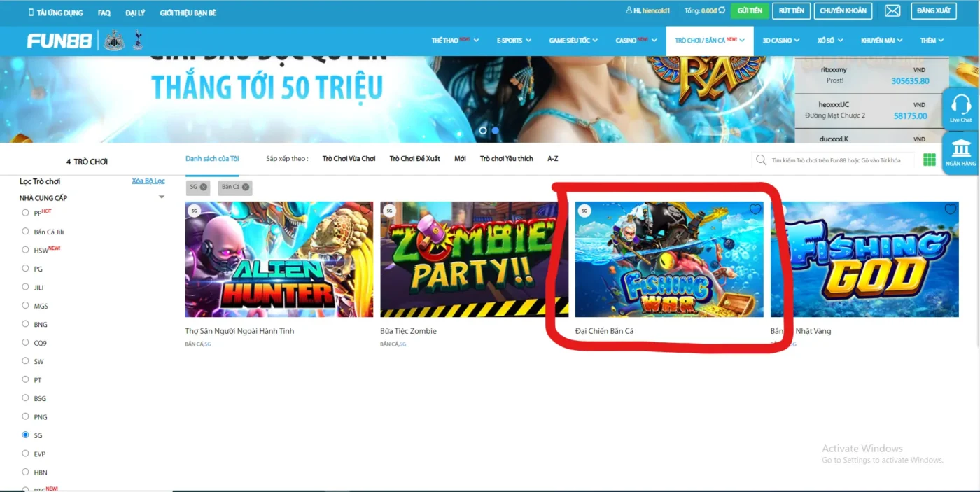The height and width of the screenshot is (492, 980).
Task: Click the selected SG provider radio
Action: click(x=26, y=435)
